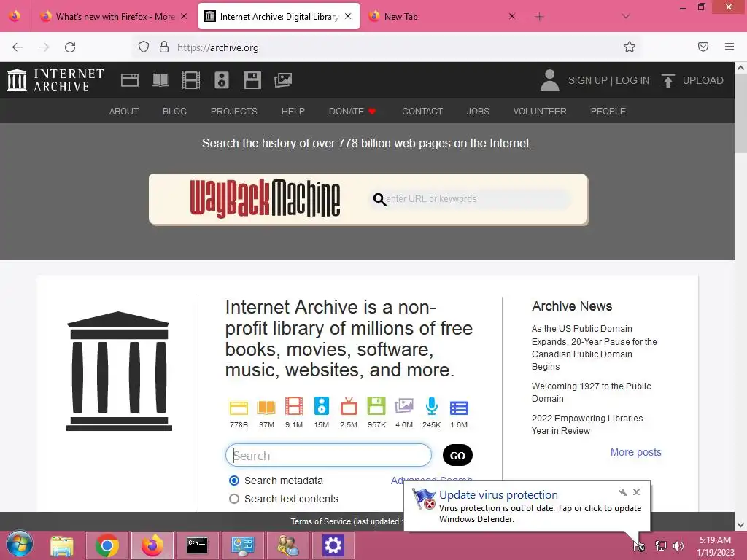Open the 9.1M video collection icon
The width and height of the screenshot is (747, 560).
[294, 406]
